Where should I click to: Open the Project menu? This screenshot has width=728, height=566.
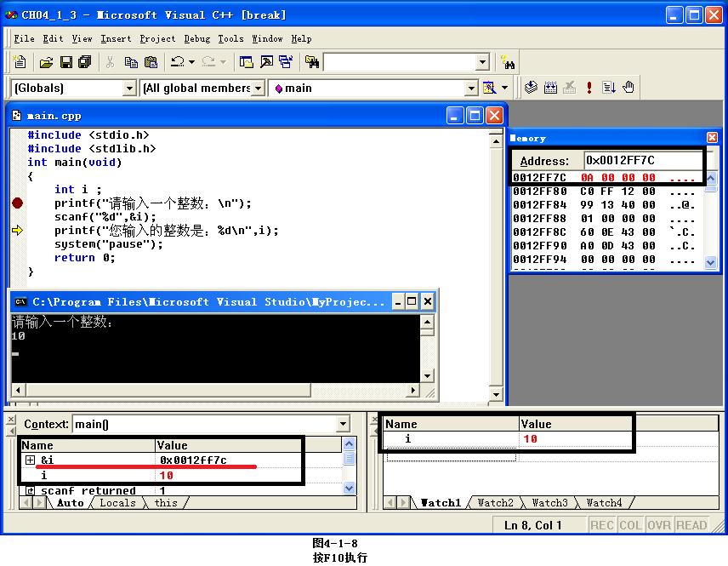tap(157, 38)
